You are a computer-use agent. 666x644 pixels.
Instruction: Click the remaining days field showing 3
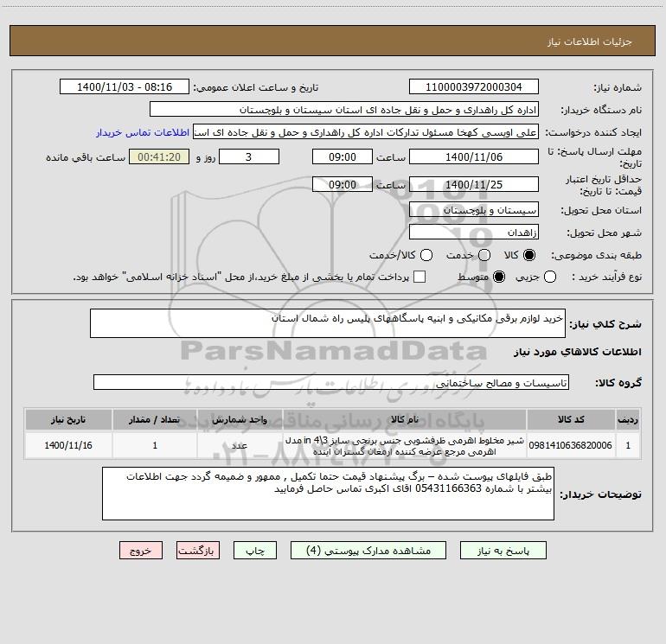[249, 157]
